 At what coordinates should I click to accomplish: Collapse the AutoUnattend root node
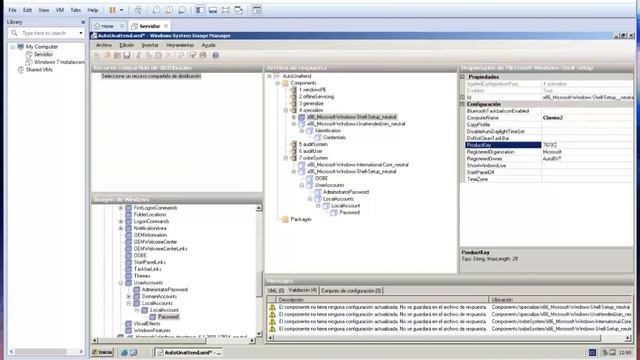tap(269, 76)
